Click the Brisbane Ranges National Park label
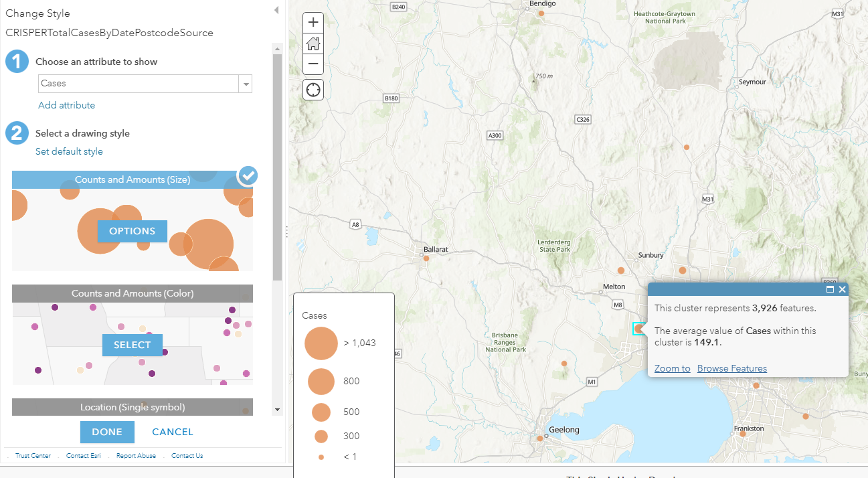Image resolution: width=868 pixels, height=478 pixels. (x=506, y=342)
